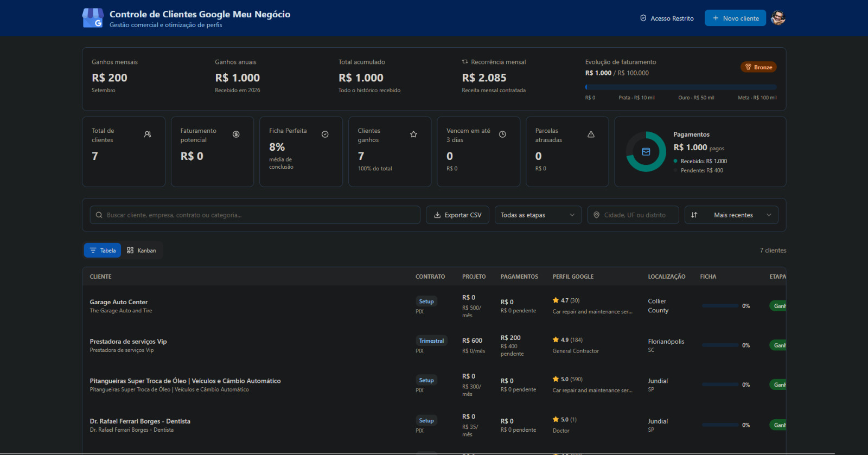Click the Ganho stage badge for Dr. Rafael Ferrari row
868x455 pixels.
(778, 425)
